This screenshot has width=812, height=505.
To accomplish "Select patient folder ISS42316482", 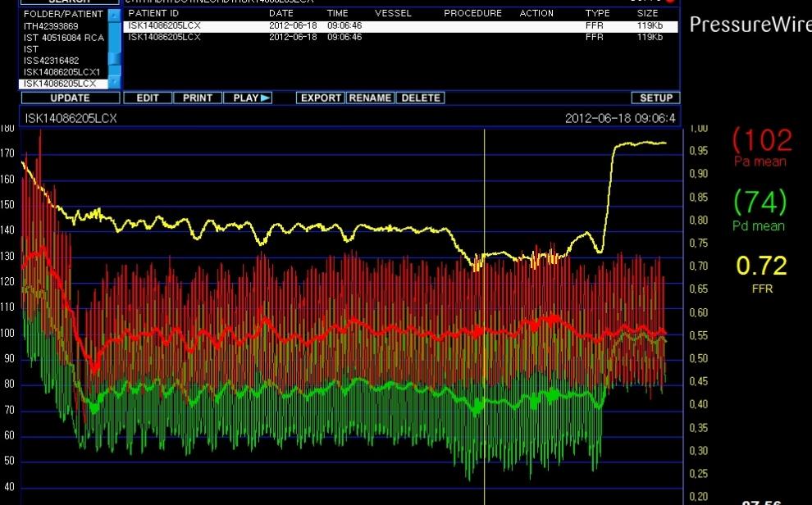I will pyautogui.click(x=52, y=61).
